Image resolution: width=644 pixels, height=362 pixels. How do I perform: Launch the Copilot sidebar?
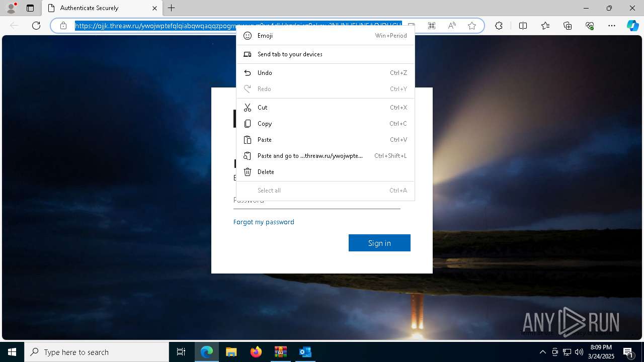point(632,26)
